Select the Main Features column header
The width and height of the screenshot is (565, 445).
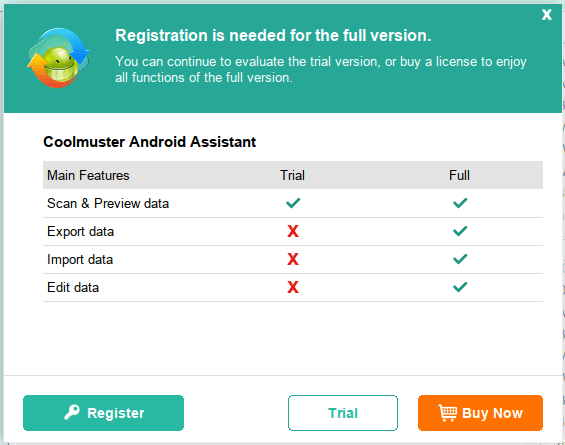coord(88,175)
